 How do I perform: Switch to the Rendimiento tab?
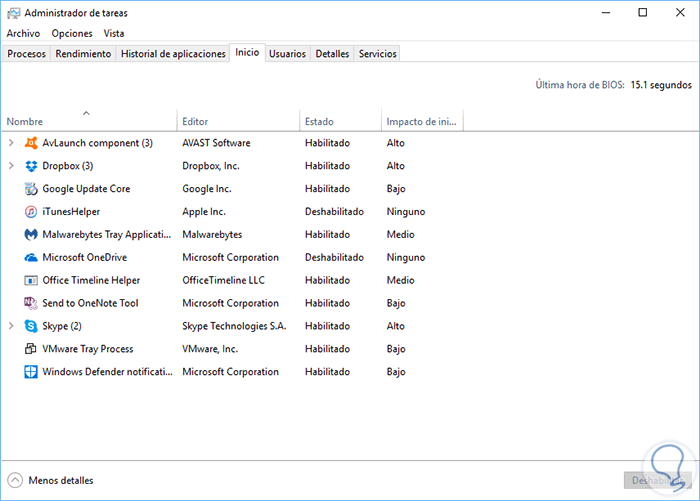click(83, 54)
